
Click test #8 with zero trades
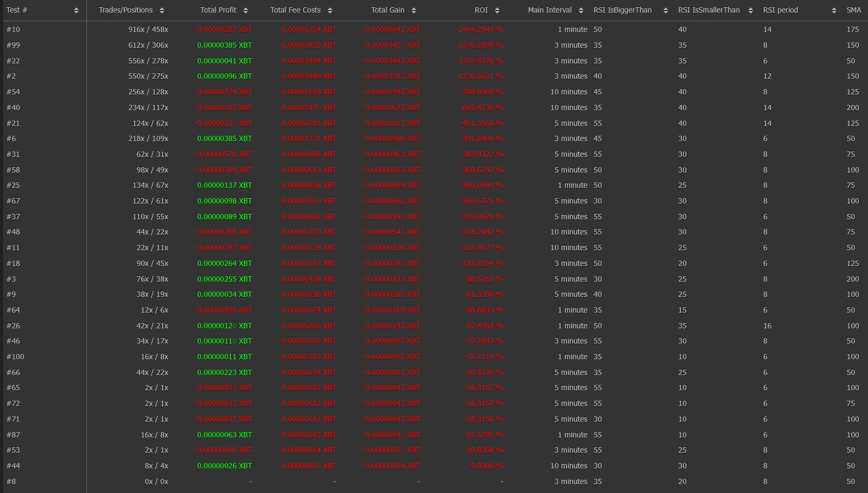click(11, 481)
